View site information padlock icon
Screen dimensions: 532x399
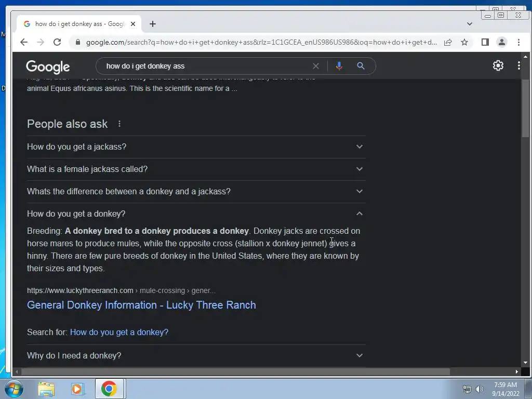coord(78,42)
